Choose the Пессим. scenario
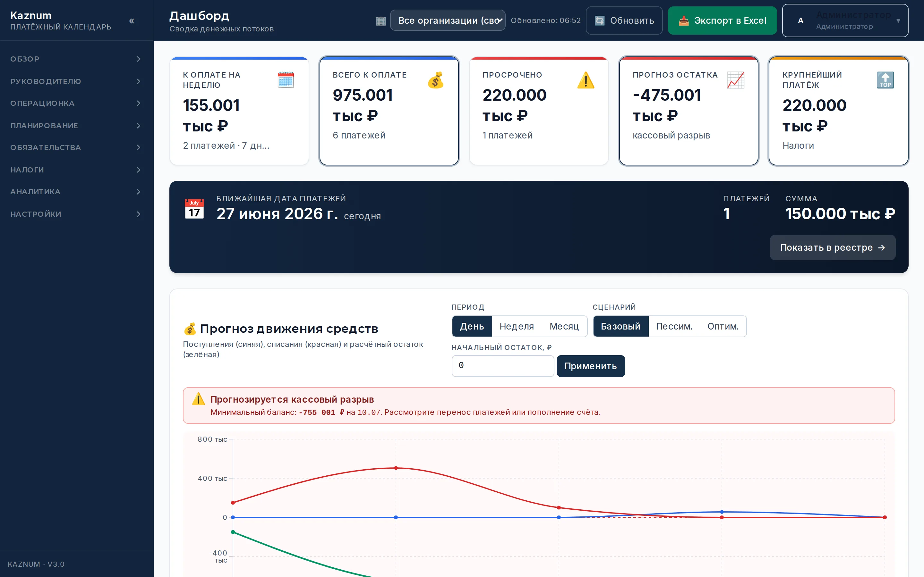The image size is (924, 577). point(674,326)
